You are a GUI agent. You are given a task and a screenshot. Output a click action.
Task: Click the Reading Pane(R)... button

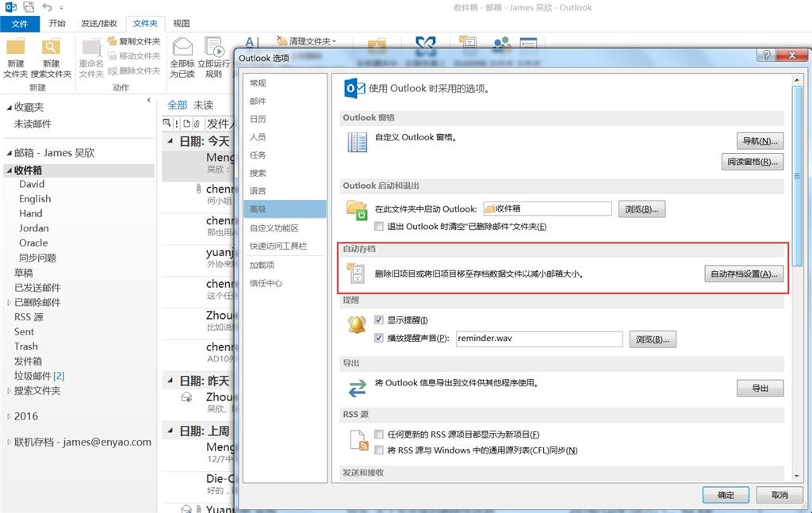(753, 162)
